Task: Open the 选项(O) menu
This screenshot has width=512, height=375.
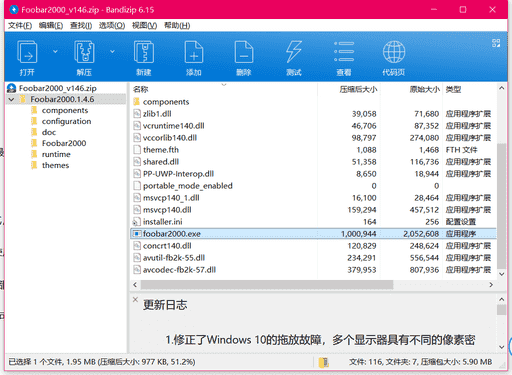Action: (112, 26)
